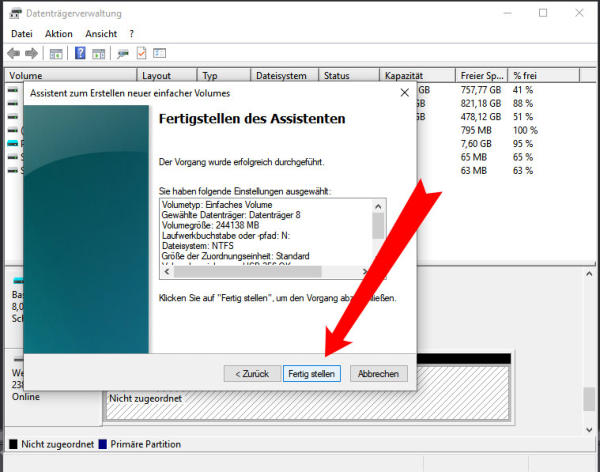Screen dimensions: 600x472
Task: Click the '95 %' percent free cell
Action: pos(523,144)
